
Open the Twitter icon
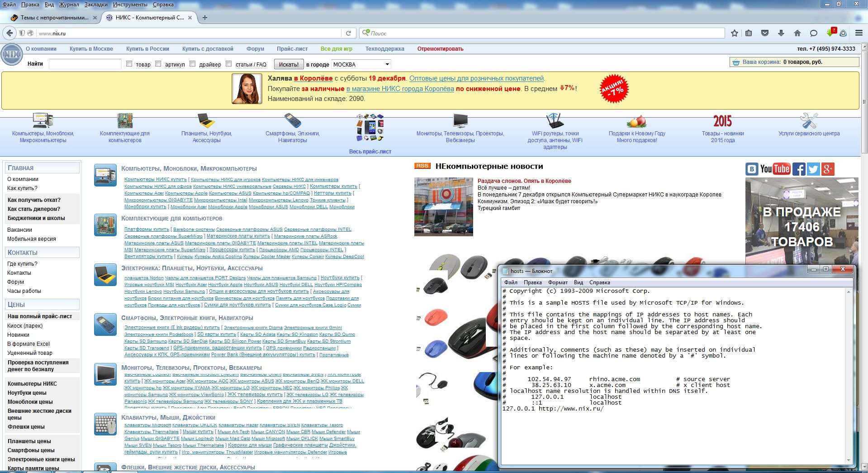coord(813,169)
